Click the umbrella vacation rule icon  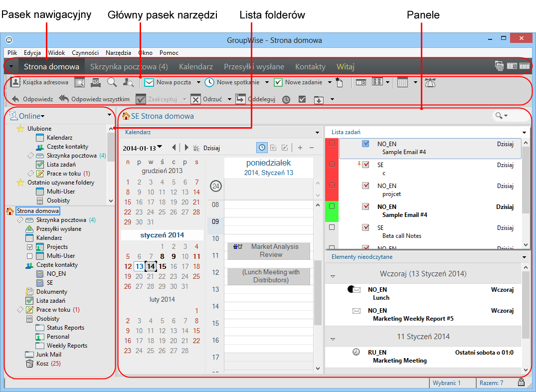(430, 82)
